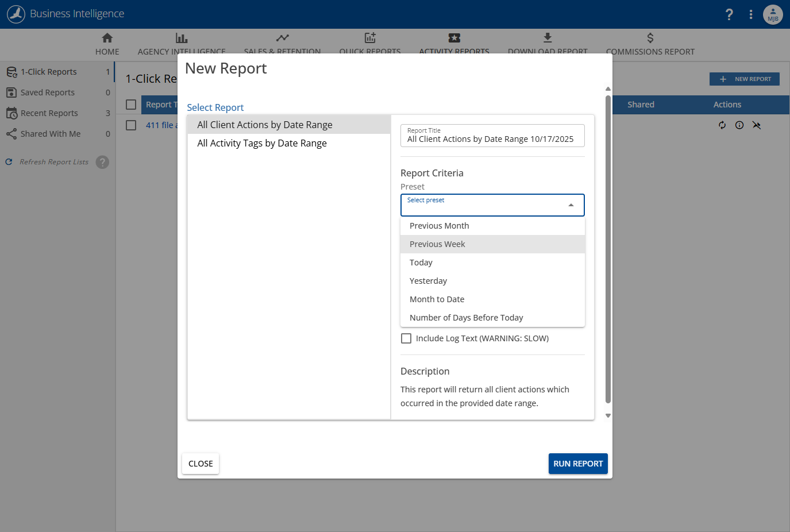Open the help question mark icon
Screen dimensions: 790x532
pos(729,14)
